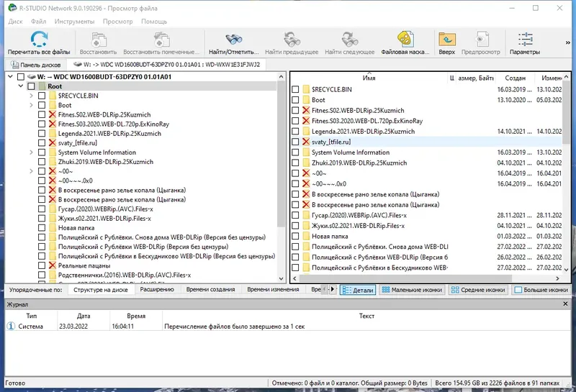Collapse the W: WDC drive node
The height and width of the screenshot is (392, 576).
[x=10, y=77]
